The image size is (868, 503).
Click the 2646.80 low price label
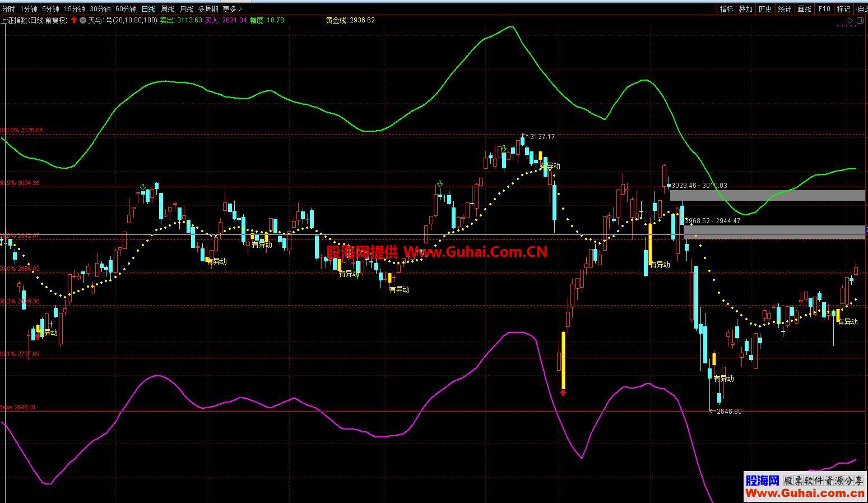[x=730, y=412]
